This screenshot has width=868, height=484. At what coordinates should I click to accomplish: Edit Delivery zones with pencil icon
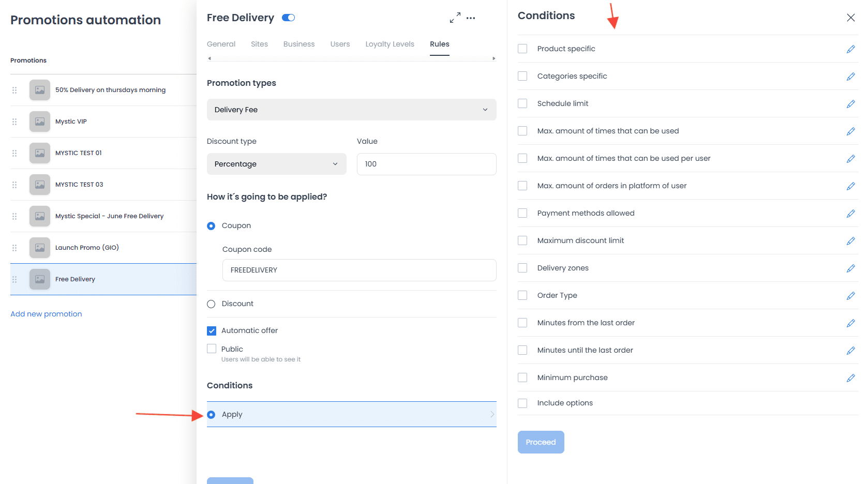[x=850, y=268]
